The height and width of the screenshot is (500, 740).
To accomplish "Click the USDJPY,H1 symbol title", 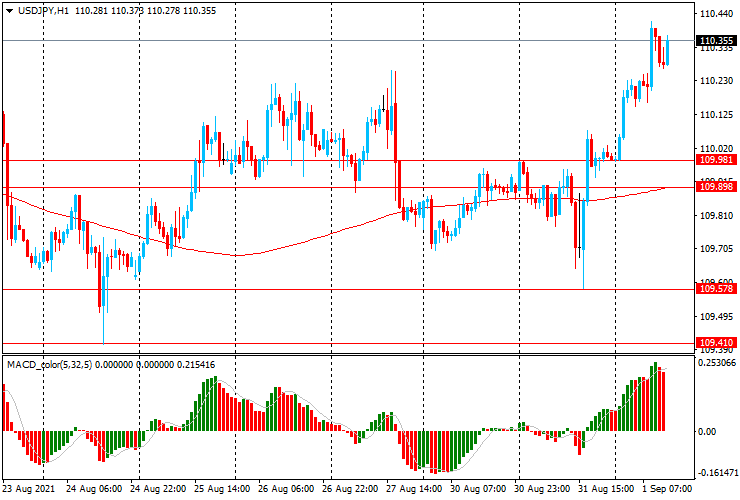I will click(43, 10).
